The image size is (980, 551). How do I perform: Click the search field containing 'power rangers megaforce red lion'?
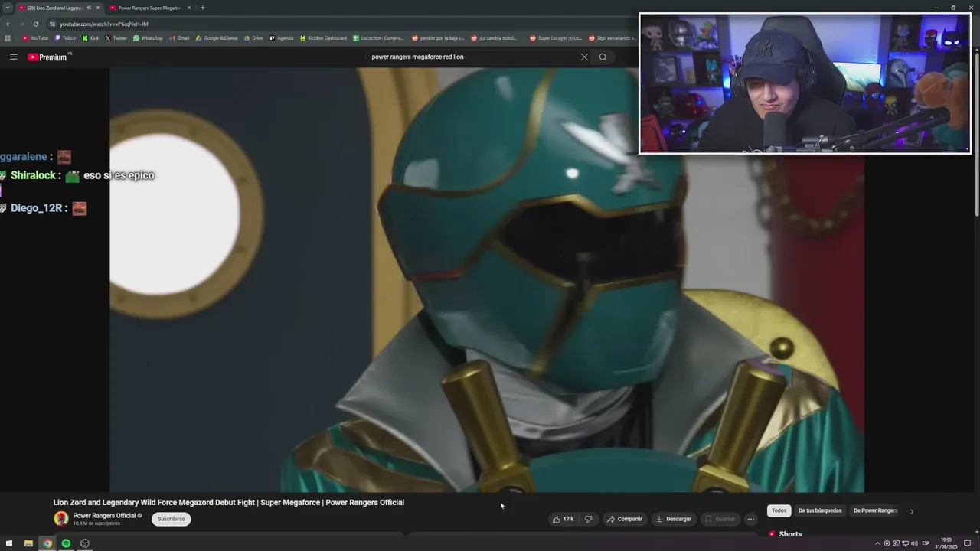click(471, 57)
